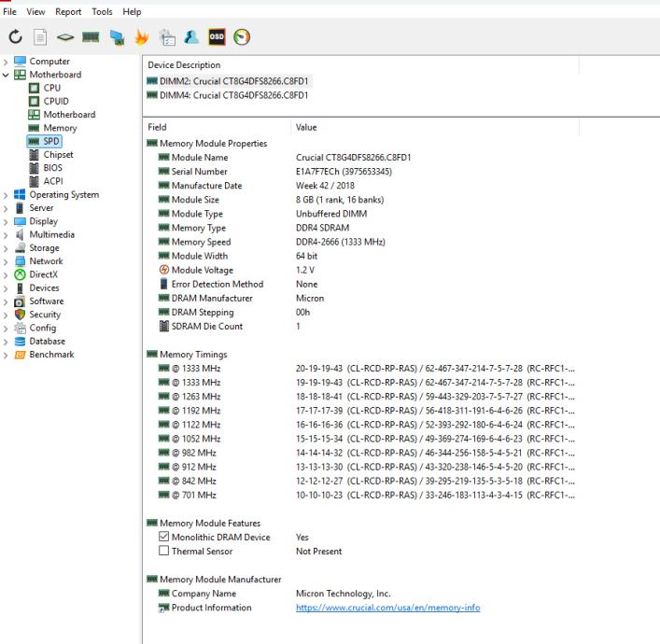The width and height of the screenshot is (660, 644).
Task: Expand the Benchmark tree node
Action: [8, 355]
